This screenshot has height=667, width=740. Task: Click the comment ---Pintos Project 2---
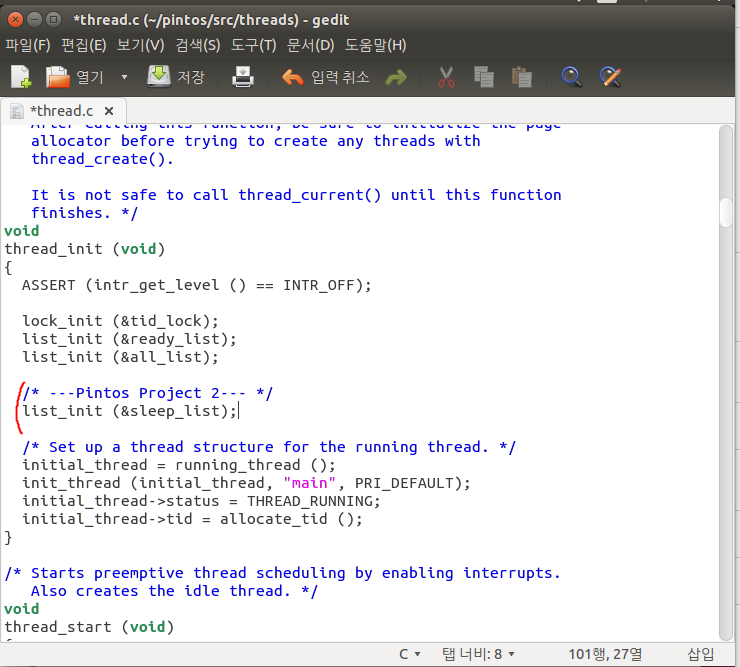tap(148, 393)
